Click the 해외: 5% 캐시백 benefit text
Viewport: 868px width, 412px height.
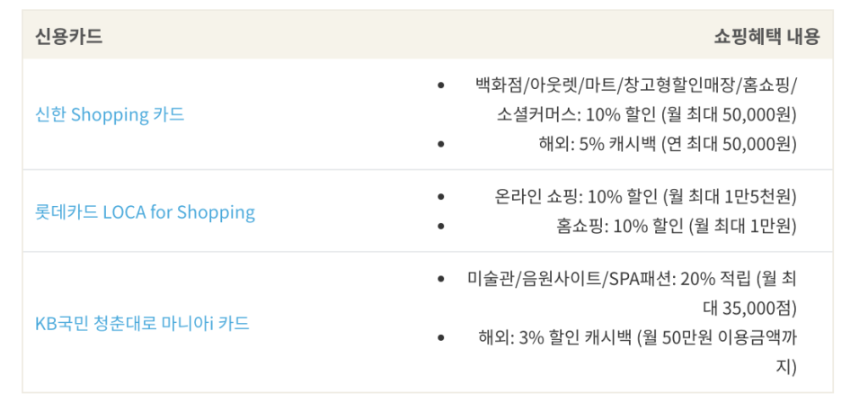click(x=668, y=145)
